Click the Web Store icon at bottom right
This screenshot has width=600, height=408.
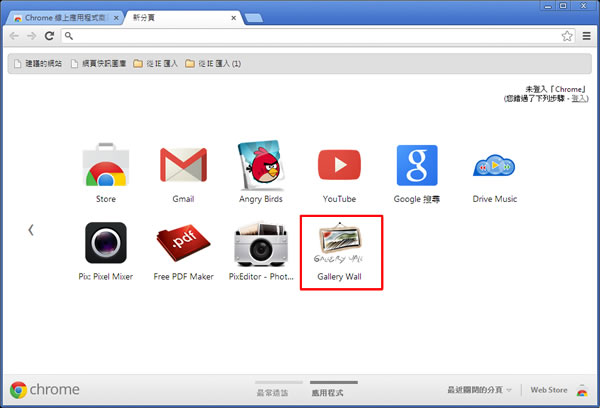click(x=582, y=390)
